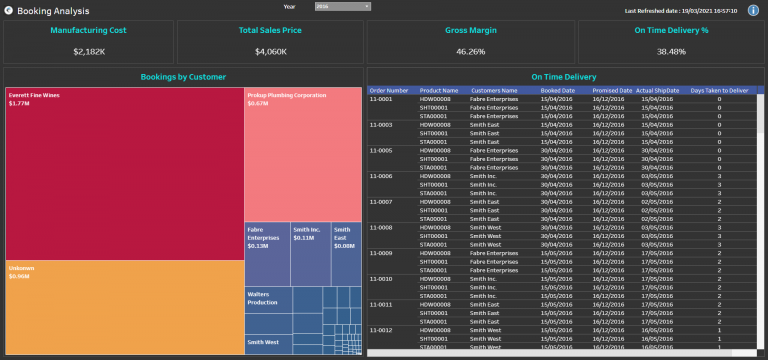Click the $1.77M label on Everett tile
The width and height of the screenshot is (768, 360).
pyautogui.click(x=19, y=103)
